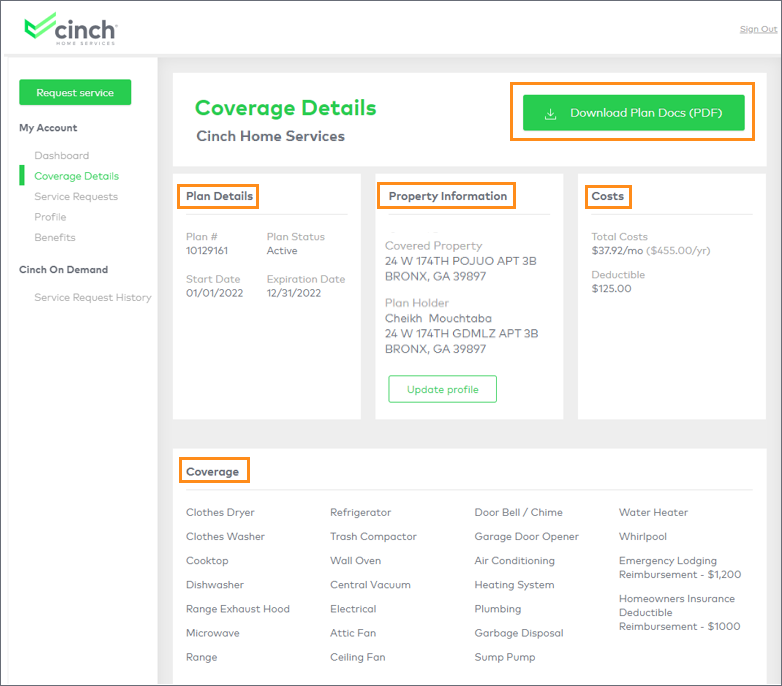Click Wall Oven coverage item
782x686 pixels.
click(356, 560)
